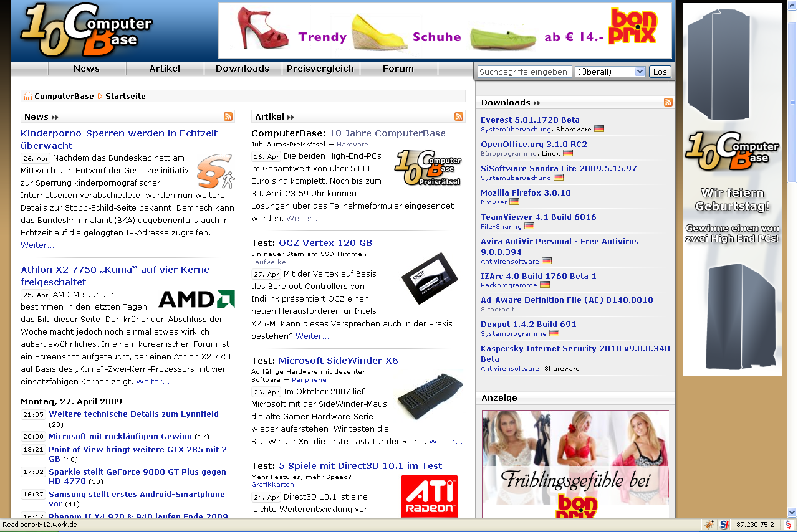Open the News RSS feed icon
Image resolution: width=798 pixels, height=532 pixels.
(x=228, y=116)
